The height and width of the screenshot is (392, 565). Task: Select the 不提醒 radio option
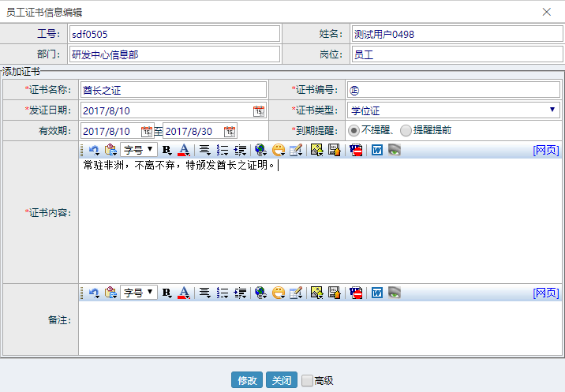[354, 130]
